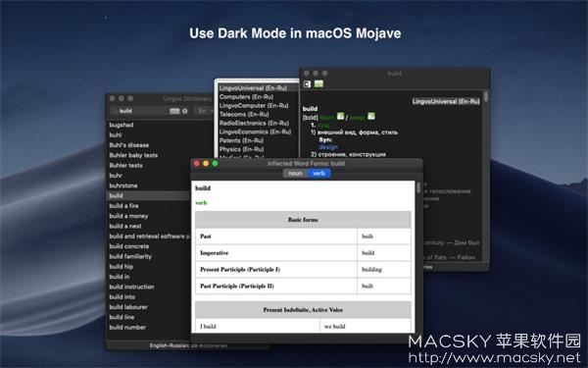Click the LingvoUniversal (En-Ru) card header label

pos(446,101)
